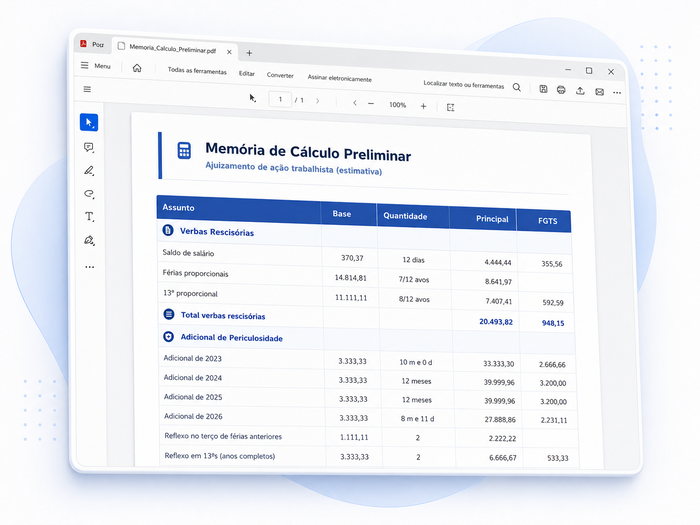Click the Adicional de 2026 row label

tap(193, 417)
